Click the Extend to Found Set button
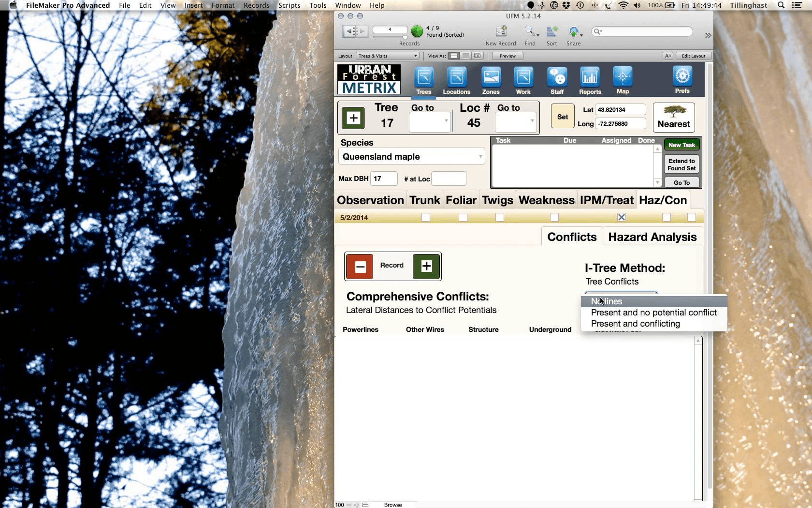This screenshot has height=508, width=812. click(x=681, y=164)
